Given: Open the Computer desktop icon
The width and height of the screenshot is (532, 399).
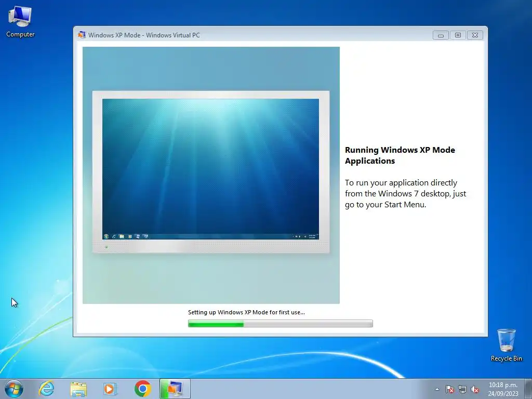Looking at the screenshot, I should [x=20, y=22].
